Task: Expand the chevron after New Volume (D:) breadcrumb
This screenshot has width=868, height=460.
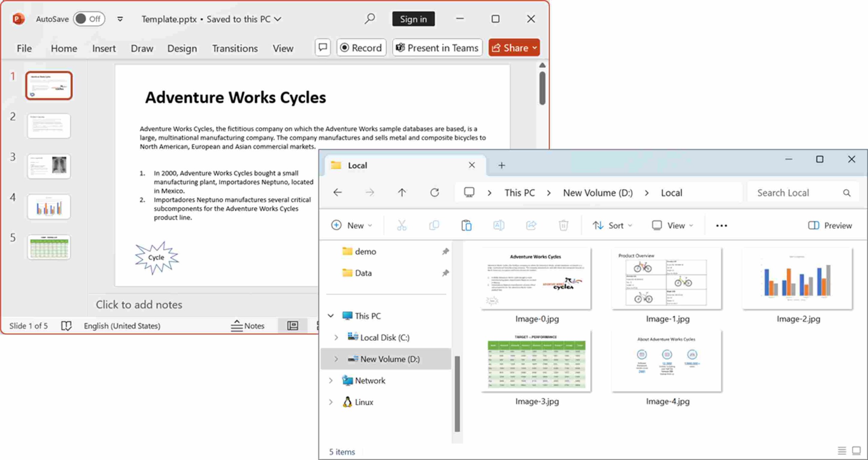Action: coord(647,193)
